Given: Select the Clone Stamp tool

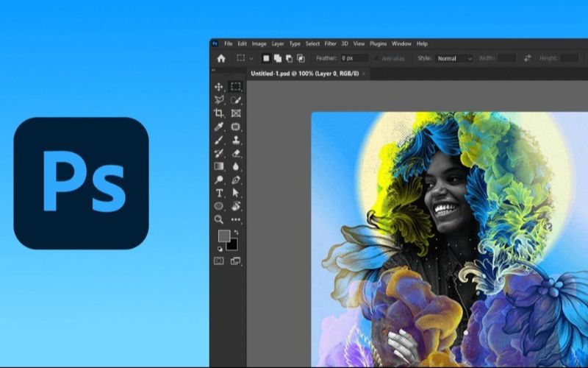Looking at the screenshot, I should pyautogui.click(x=236, y=140).
